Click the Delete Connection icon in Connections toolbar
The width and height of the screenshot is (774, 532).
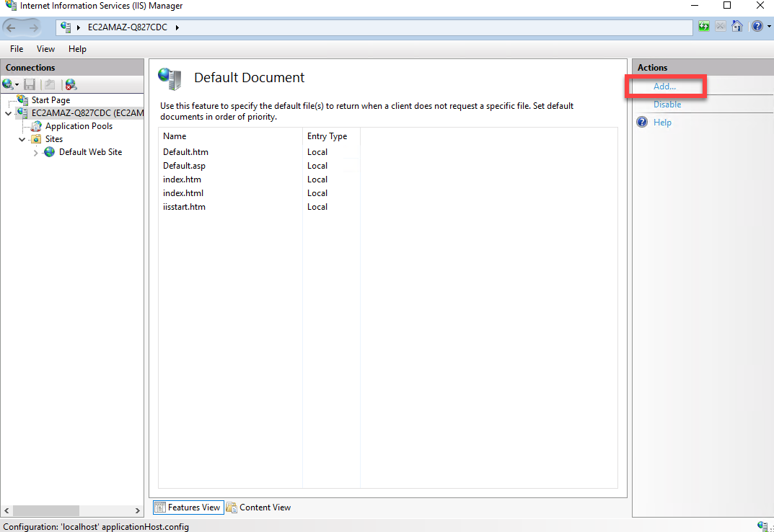pyautogui.click(x=71, y=84)
